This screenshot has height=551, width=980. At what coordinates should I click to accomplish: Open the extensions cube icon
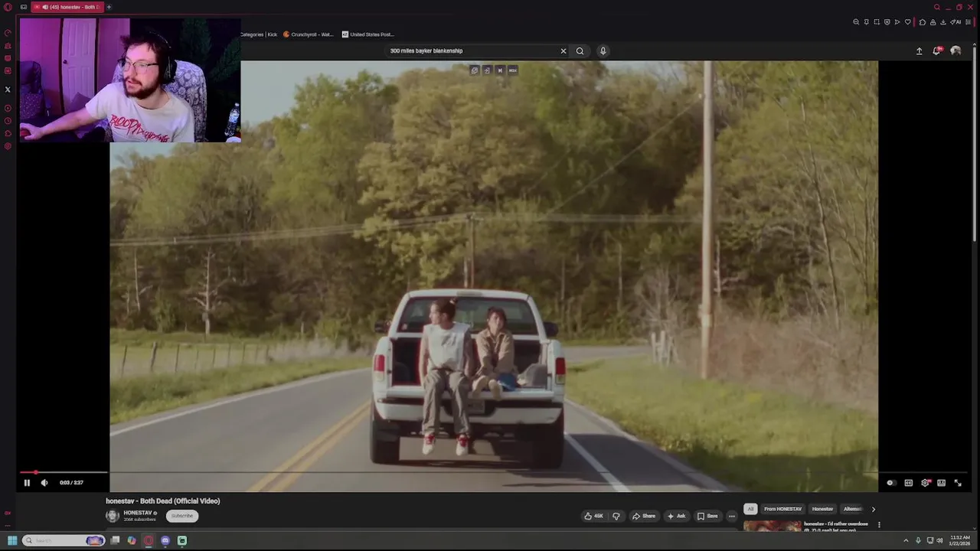(x=923, y=22)
